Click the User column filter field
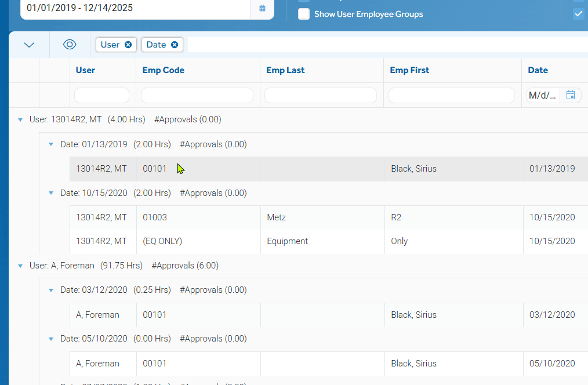This screenshot has width=588, height=385. pyautogui.click(x=101, y=96)
